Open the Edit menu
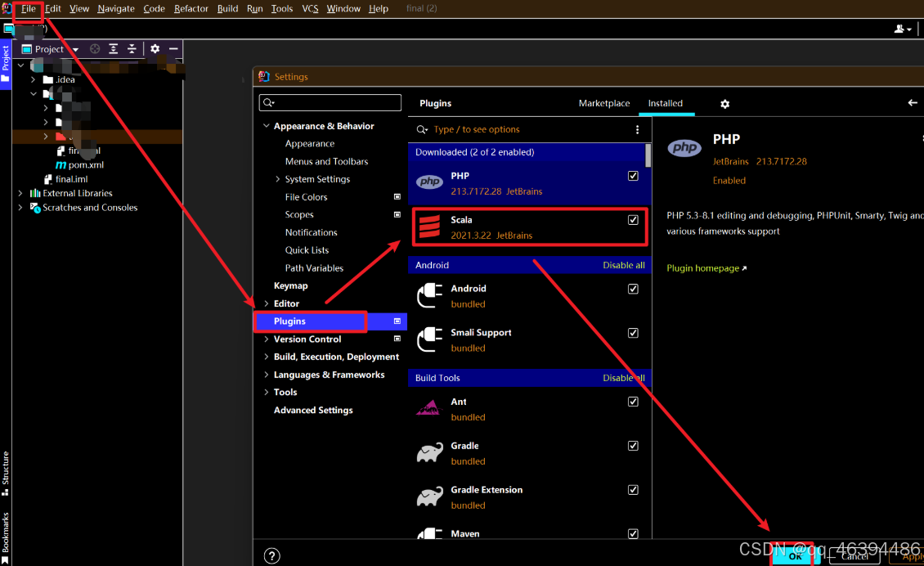 click(x=53, y=9)
